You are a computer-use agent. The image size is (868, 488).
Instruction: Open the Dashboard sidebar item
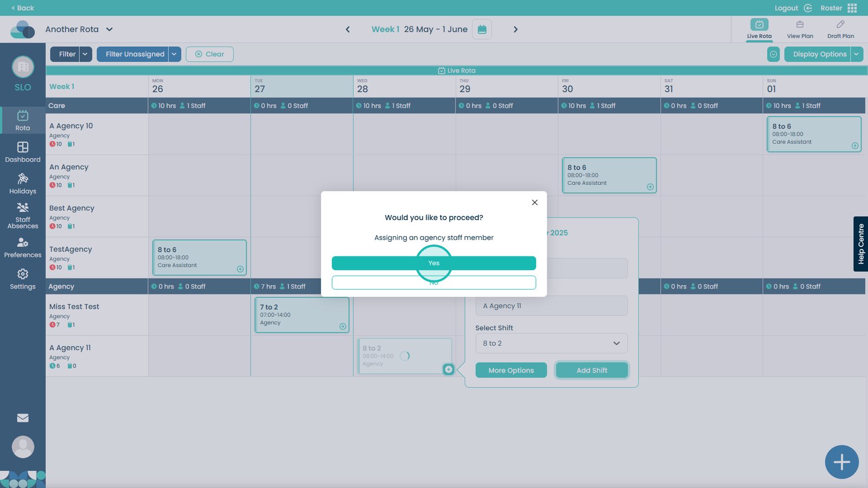[23, 152]
